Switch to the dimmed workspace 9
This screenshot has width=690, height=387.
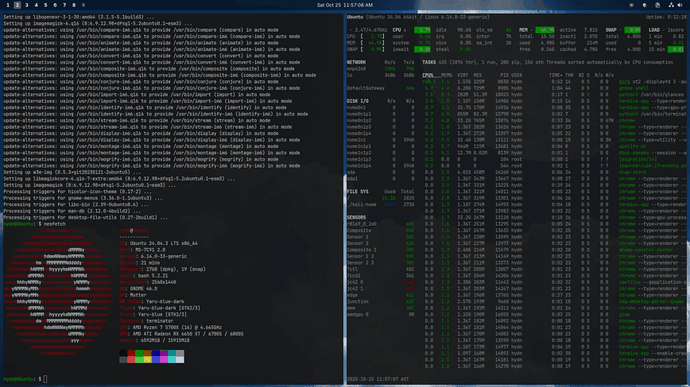[83, 5]
